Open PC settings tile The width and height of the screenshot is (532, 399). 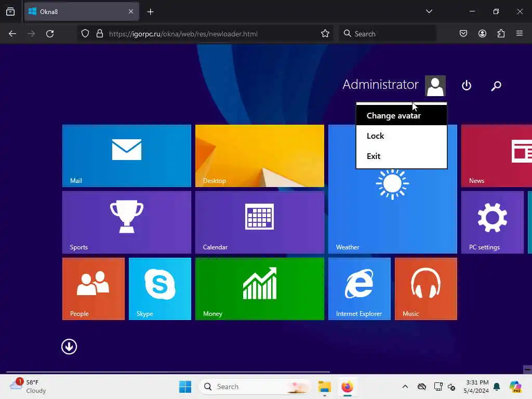[x=493, y=222]
